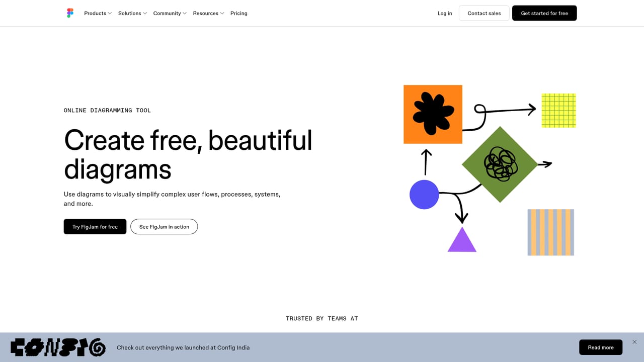Click the 'Create free, beautiful diagrams' heading
Viewport: 644px width, 362px height.
[x=188, y=154]
